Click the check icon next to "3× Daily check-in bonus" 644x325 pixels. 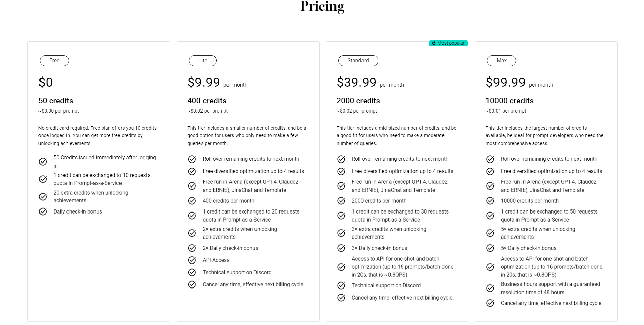(x=341, y=248)
